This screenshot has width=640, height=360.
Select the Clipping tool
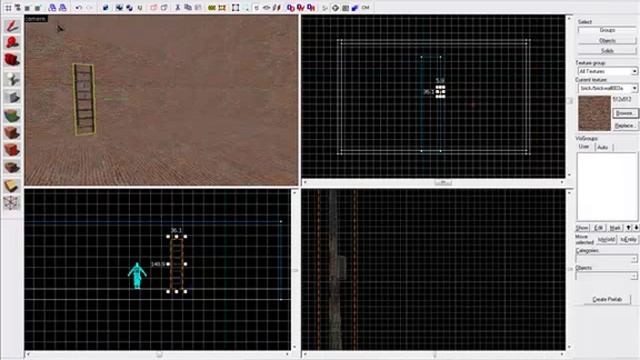[x=12, y=186]
